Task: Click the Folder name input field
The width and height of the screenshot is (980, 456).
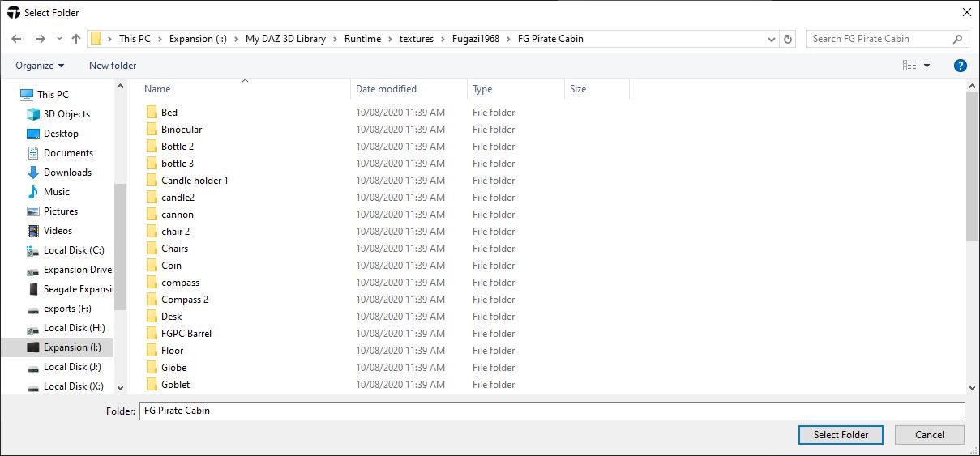Action: (x=552, y=411)
